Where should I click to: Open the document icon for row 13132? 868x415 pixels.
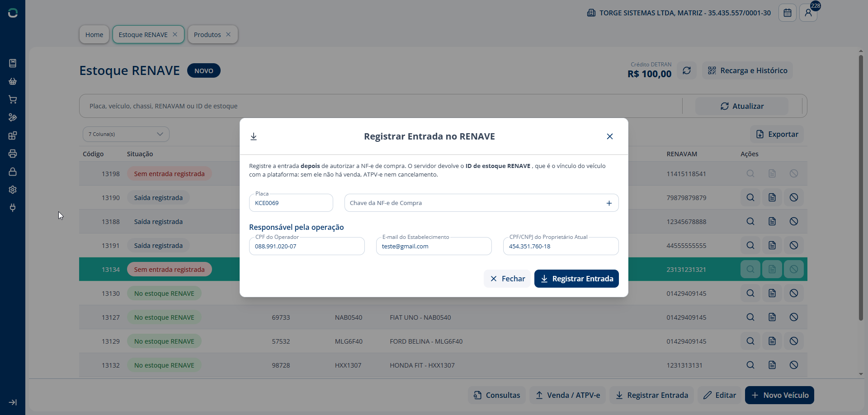point(772,365)
